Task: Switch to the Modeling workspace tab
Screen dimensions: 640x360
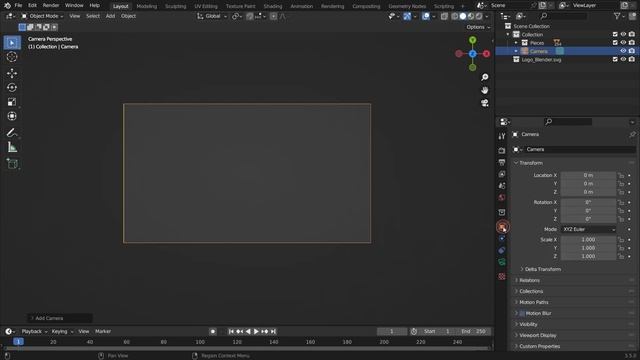Action: 147,6
